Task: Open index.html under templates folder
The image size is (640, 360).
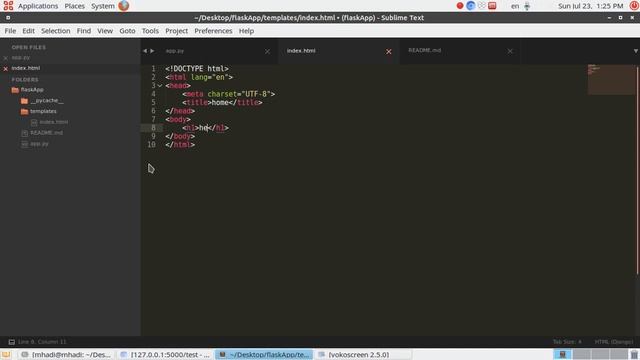Action: tap(53, 122)
